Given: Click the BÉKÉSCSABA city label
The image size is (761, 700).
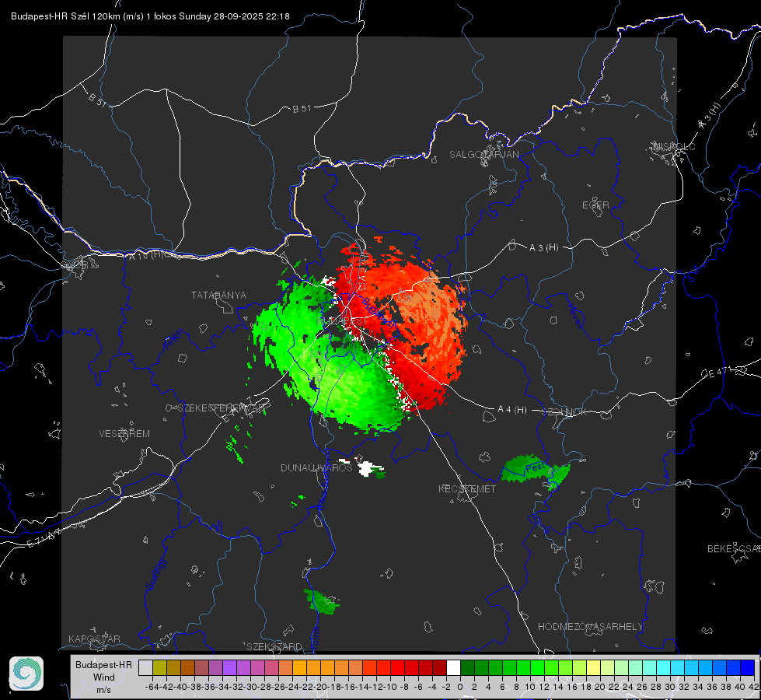Looking at the screenshot, I should coord(734,548).
